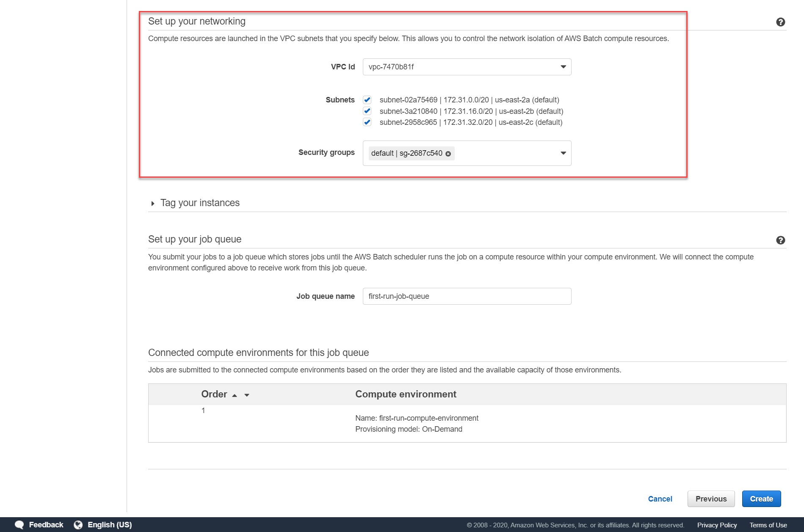The width and height of the screenshot is (804, 532).
Task: Click the subnet-02a75469 | 172.31.0.0/20 label
Action: (x=469, y=100)
